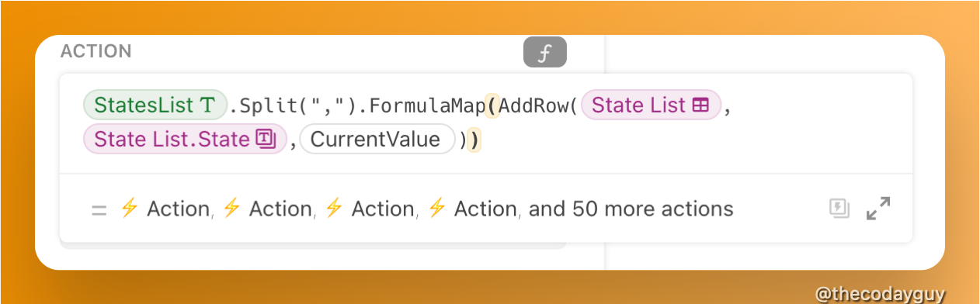Viewport: 980px width, 304px height.
Task: Click the table icon in State List chip
Action: click(x=700, y=105)
